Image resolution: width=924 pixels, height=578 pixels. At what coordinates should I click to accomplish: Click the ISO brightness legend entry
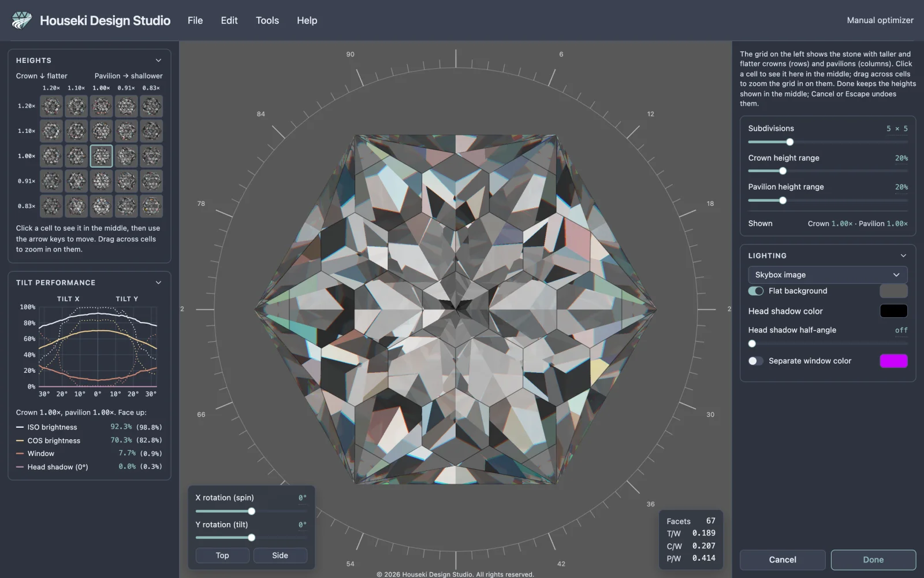click(52, 427)
